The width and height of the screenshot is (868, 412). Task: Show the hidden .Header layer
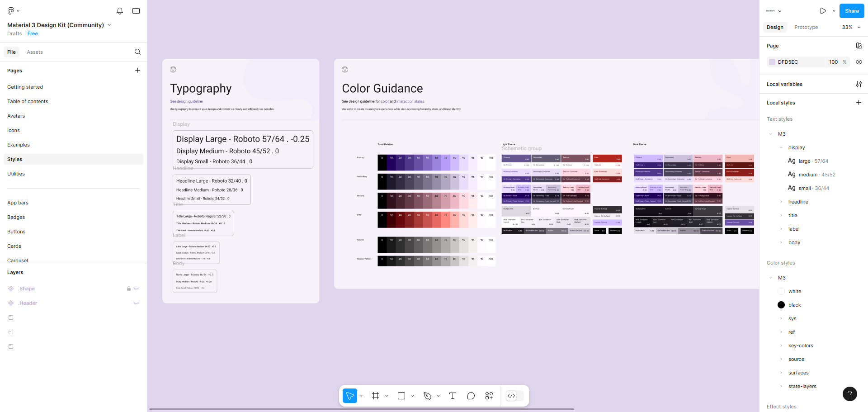(136, 303)
